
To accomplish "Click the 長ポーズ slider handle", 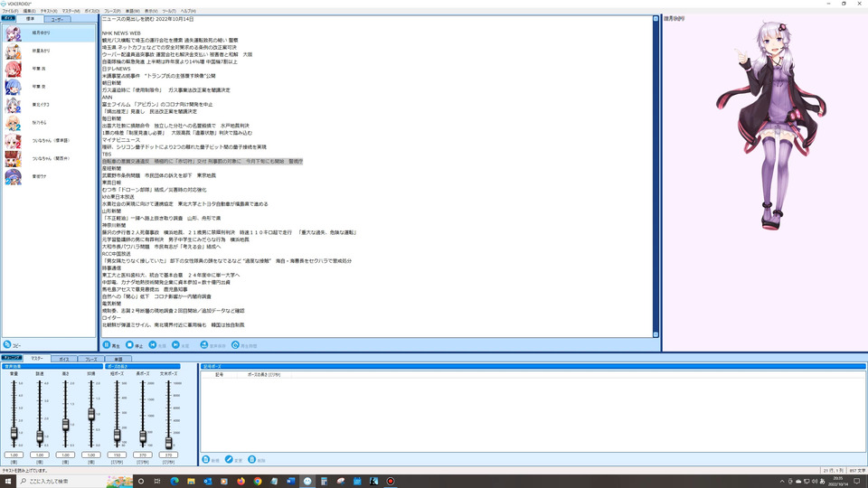I will tap(143, 436).
